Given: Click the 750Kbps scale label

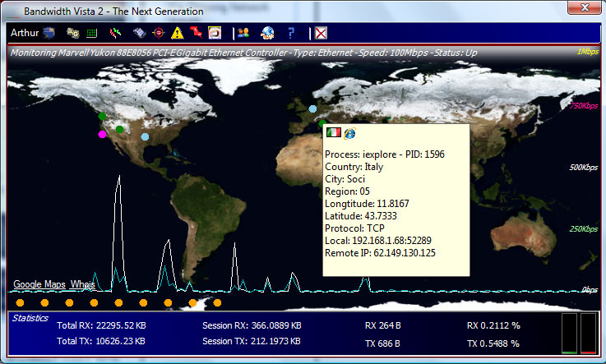Looking at the screenshot, I should (x=584, y=106).
